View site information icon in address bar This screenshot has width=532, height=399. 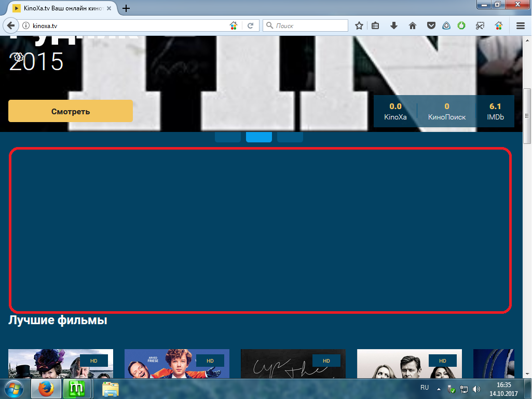tap(26, 25)
